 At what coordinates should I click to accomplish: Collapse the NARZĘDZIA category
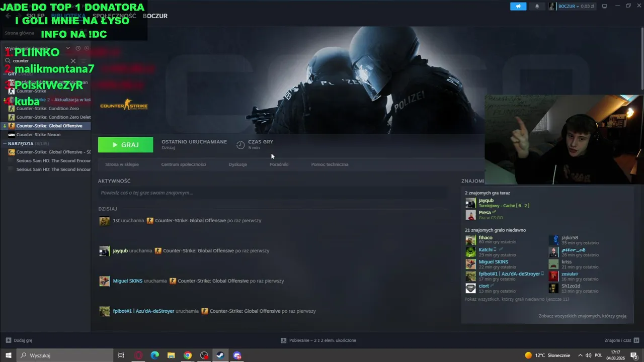(x=5, y=144)
